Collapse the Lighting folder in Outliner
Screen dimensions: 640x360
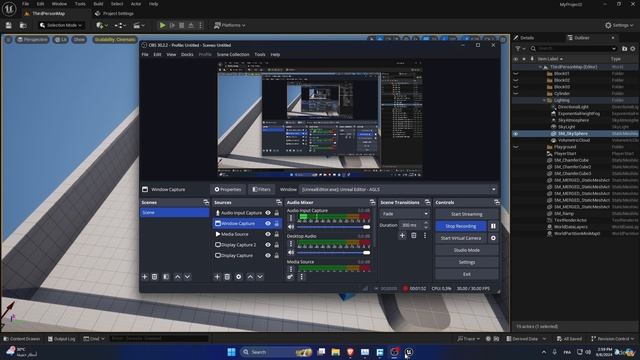click(544, 100)
